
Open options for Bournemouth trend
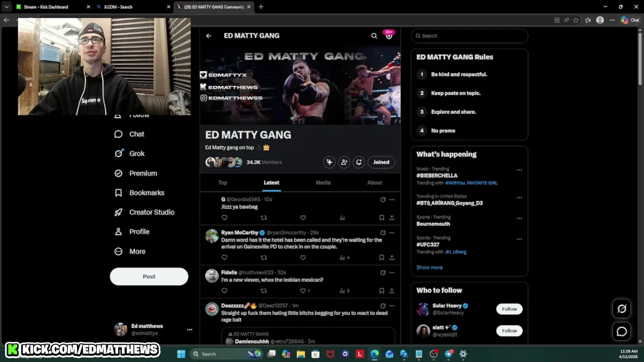(x=519, y=218)
